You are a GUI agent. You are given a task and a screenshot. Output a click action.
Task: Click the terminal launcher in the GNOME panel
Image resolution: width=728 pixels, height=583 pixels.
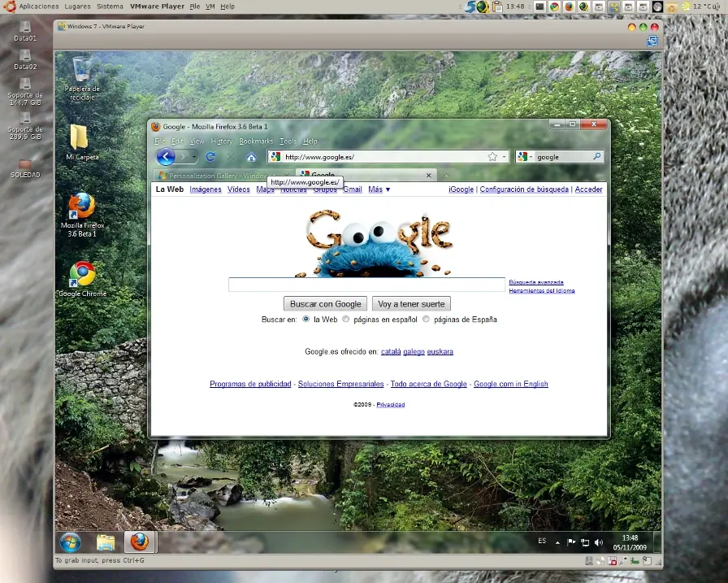click(x=539, y=7)
